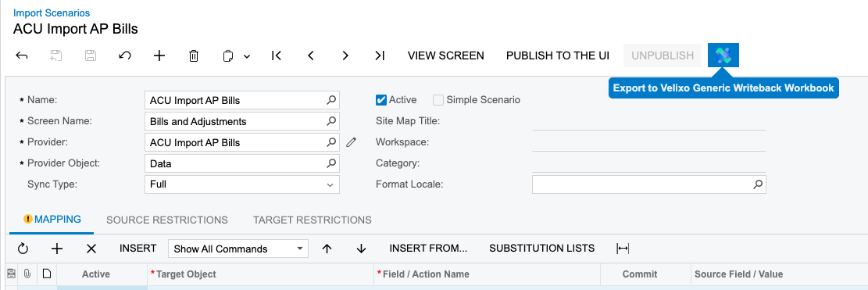Refresh the mapping grid
868x290 pixels.
(23, 249)
